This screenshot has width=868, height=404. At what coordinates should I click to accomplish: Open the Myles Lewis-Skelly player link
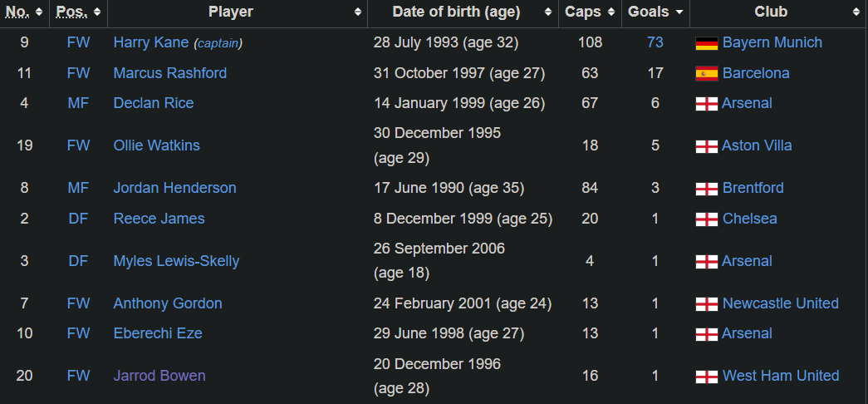pos(176,261)
